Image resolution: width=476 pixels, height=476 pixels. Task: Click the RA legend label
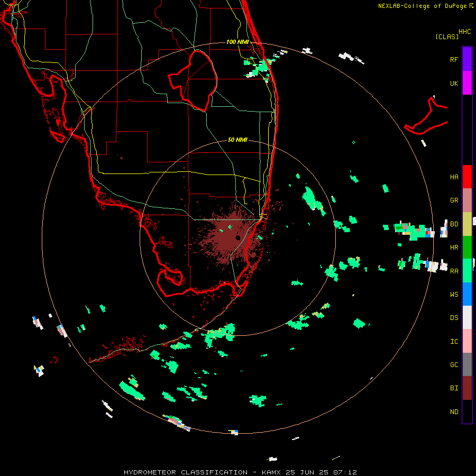pyautogui.click(x=454, y=271)
